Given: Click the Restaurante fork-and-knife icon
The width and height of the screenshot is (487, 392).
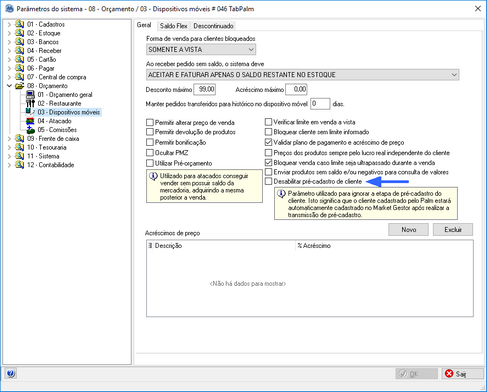Looking at the screenshot, I should [30, 103].
